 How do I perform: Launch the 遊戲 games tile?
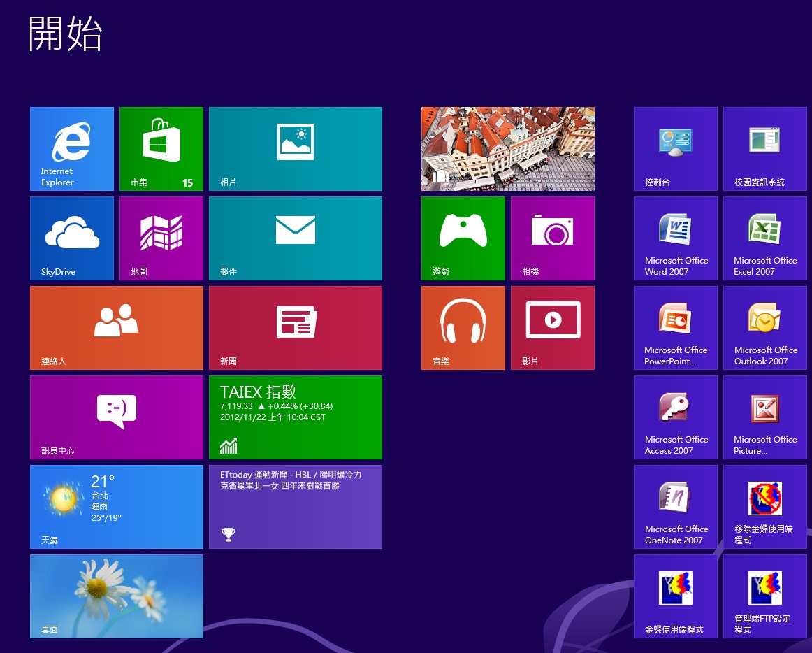click(x=463, y=238)
